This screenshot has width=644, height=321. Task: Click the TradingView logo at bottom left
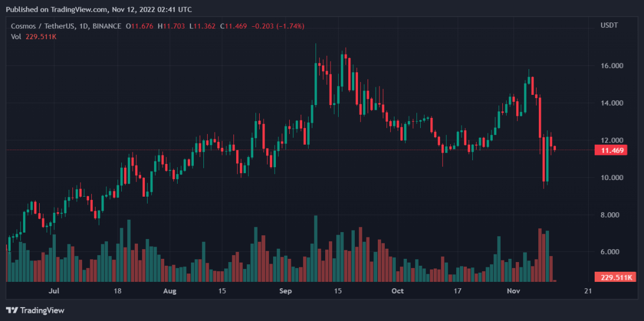pos(35,310)
